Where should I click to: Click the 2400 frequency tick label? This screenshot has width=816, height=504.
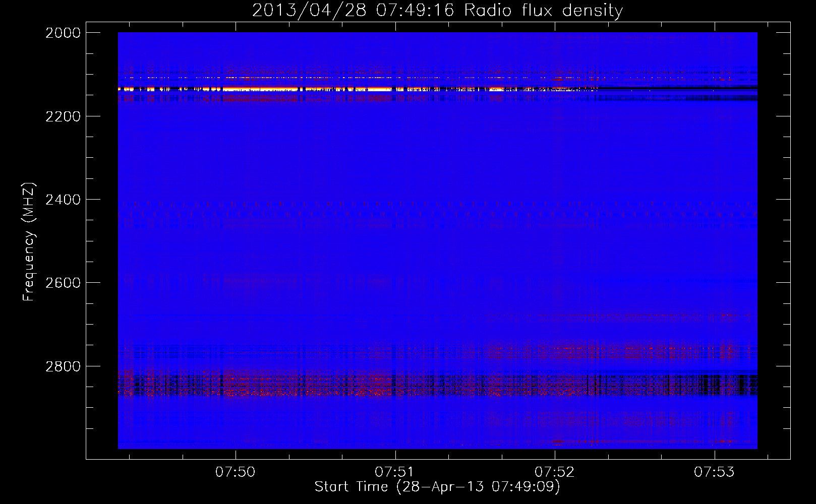63,200
